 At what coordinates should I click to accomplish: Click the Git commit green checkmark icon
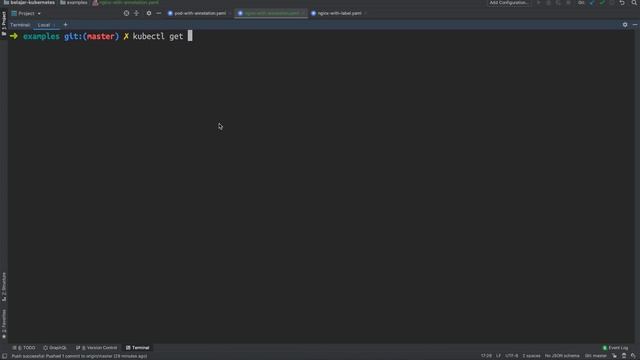[x=602, y=3]
